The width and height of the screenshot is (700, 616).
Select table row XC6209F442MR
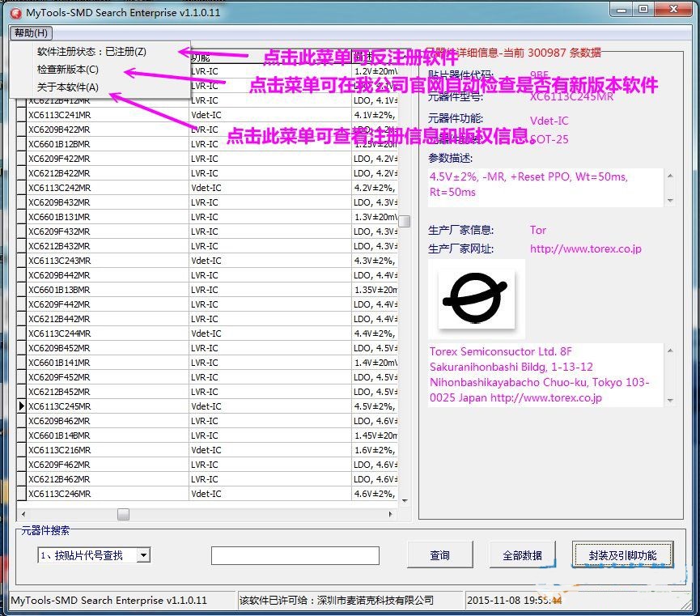point(207,304)
